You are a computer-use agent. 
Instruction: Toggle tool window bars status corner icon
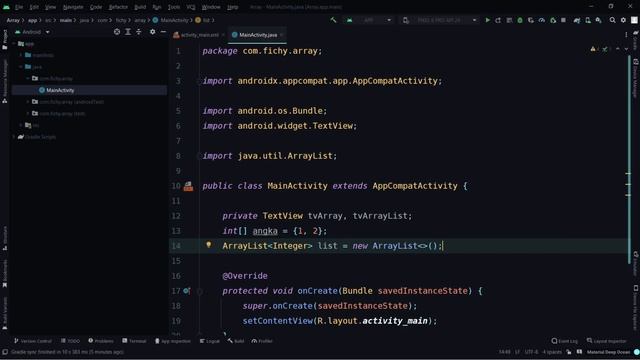pyautogui.click(x=4, y=352)
